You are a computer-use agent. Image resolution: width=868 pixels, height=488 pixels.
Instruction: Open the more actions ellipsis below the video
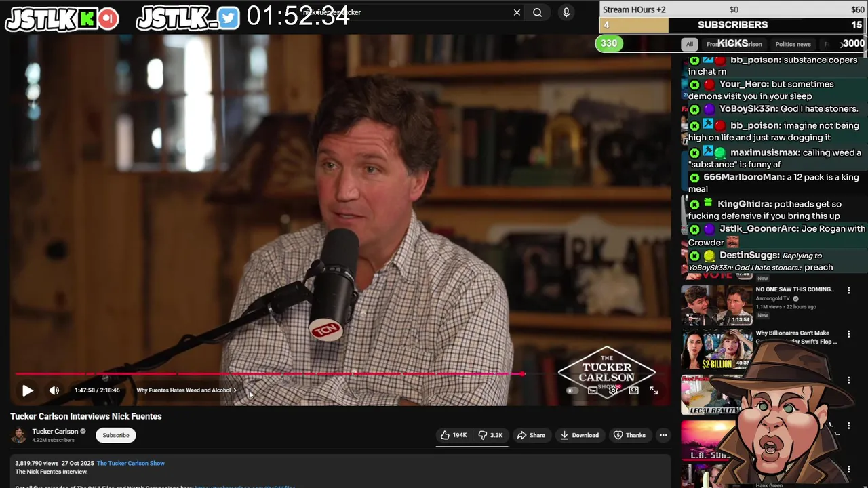click(663, 435)
